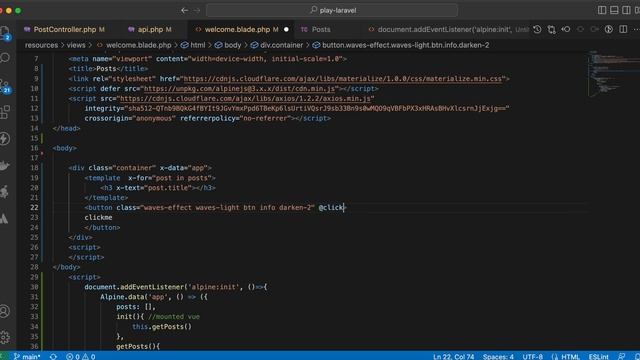This screenshot has height=360, width=640.
Task: Open the Extensions view in the activity bar
Action: point(5,112)
